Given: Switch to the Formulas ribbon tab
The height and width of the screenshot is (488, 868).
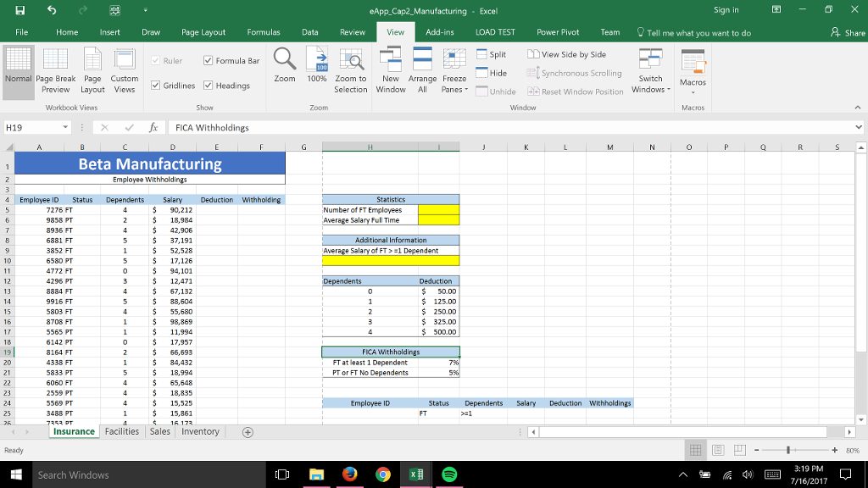Looking at the screenshot, I should tap(263, 31).
